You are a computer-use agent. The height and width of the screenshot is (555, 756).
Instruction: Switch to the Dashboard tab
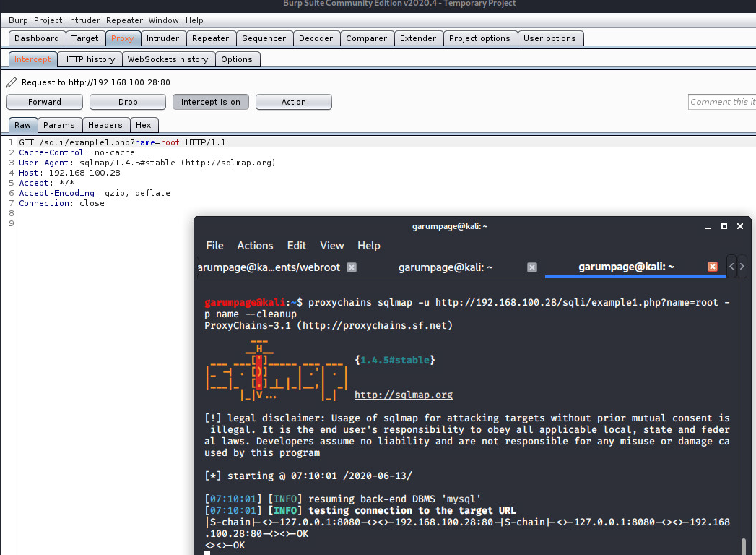[x=37, y=38]
